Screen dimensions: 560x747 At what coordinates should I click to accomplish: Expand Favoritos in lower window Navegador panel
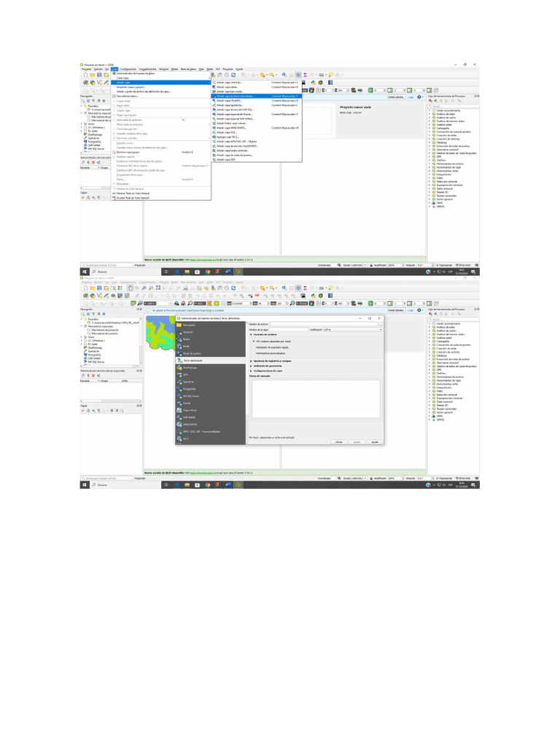tap(82, 320)
